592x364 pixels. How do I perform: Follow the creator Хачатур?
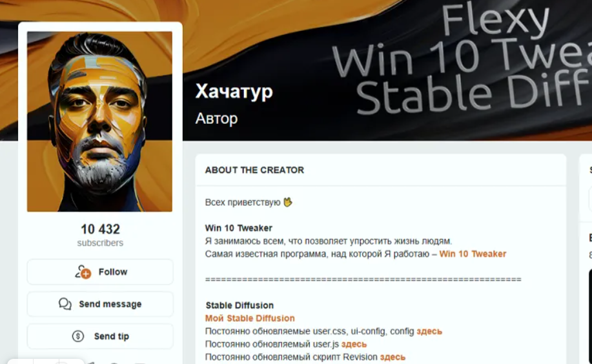100,272
